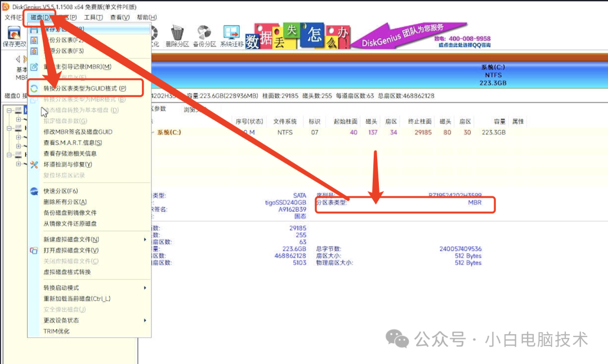
Task: Click the 标识 column header
Action: pos(315,122)
